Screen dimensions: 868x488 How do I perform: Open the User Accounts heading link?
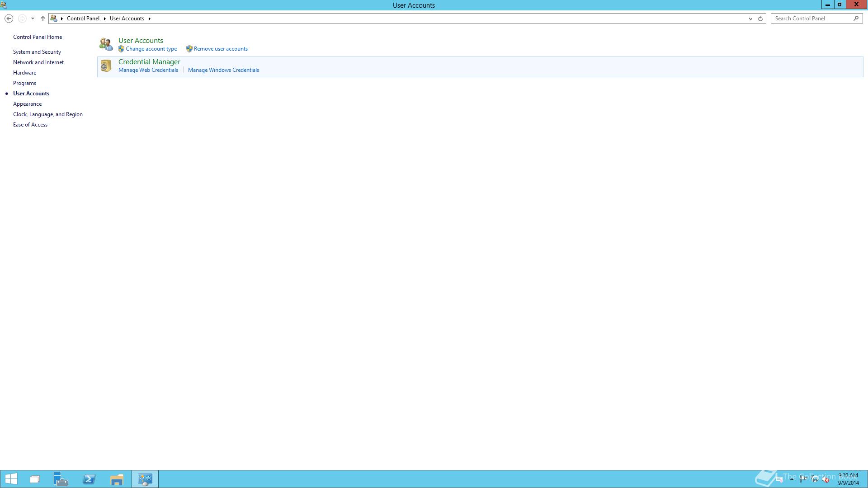click(141, 41)
